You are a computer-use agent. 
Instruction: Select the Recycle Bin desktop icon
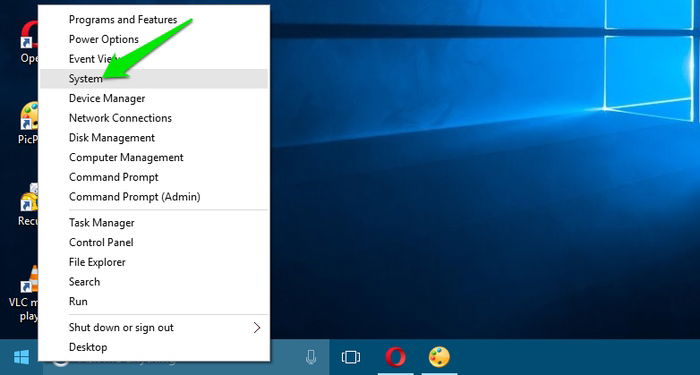[28, 204]
